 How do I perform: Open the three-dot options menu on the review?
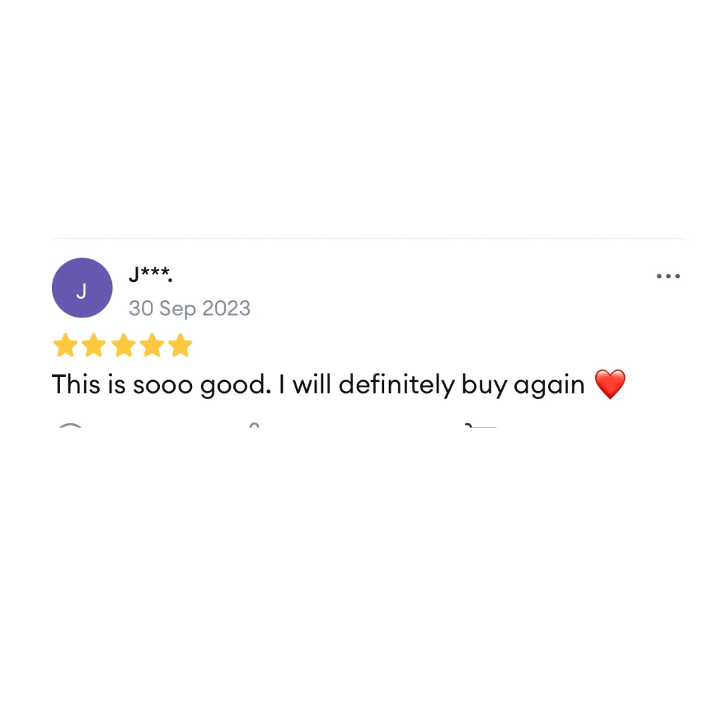click(668, 276)
